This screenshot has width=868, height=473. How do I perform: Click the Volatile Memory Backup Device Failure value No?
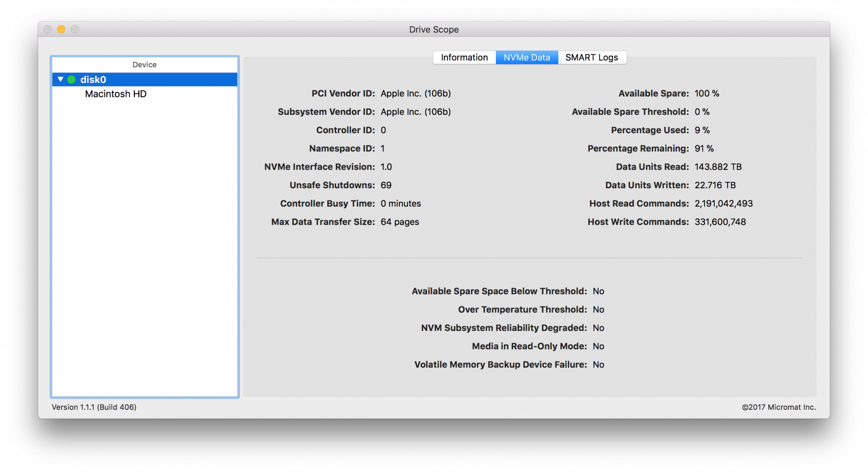pos(598,364)
